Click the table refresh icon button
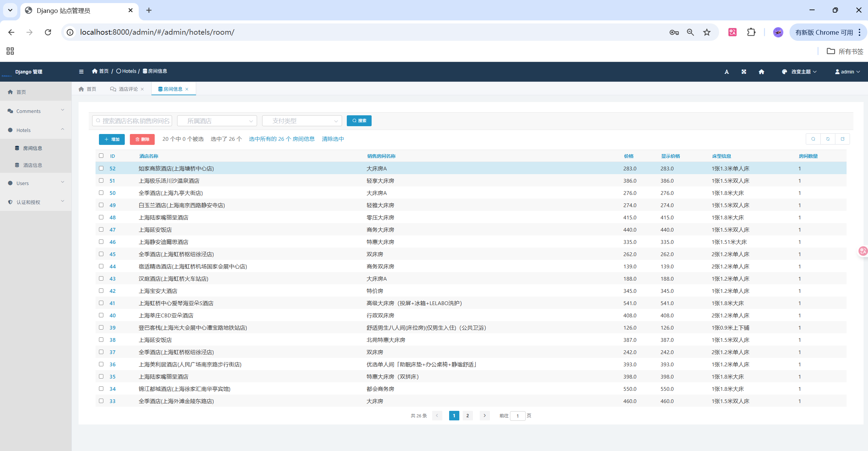868x451 pixels. pos(828,139)
